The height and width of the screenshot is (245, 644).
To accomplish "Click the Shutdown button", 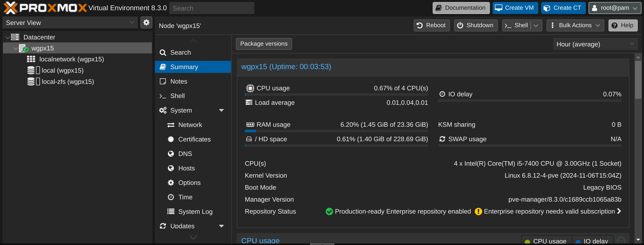I will (475, 25).
